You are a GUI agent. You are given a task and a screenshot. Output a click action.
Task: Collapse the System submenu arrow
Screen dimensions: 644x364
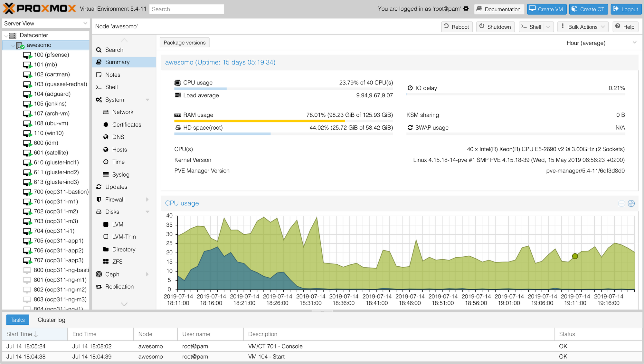pyautogui.click(x=147, y=100)
